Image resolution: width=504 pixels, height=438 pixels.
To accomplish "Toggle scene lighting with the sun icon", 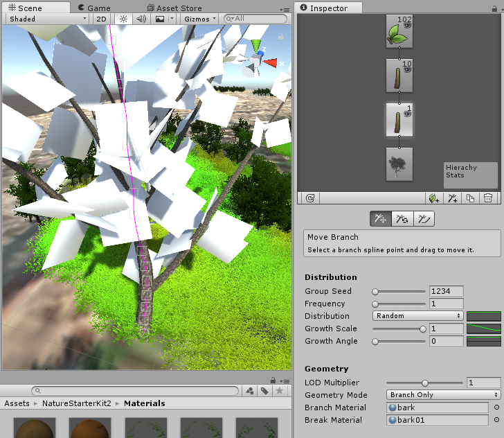I will tap(124, 19).
